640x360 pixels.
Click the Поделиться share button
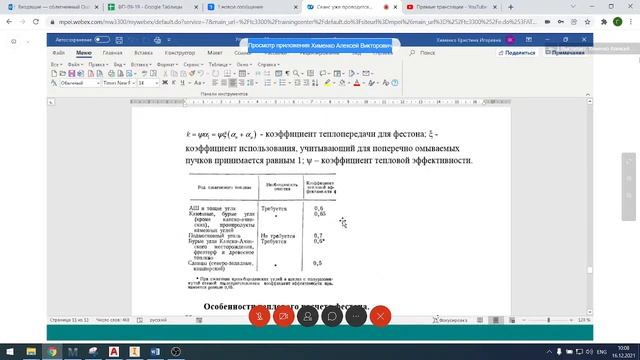(x=517, y=53)
